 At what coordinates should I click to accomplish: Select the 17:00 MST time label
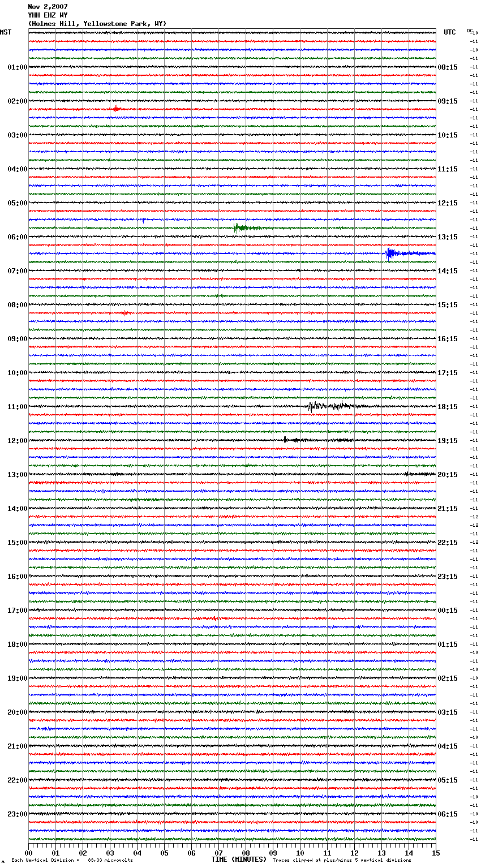(x=18, y=611)
